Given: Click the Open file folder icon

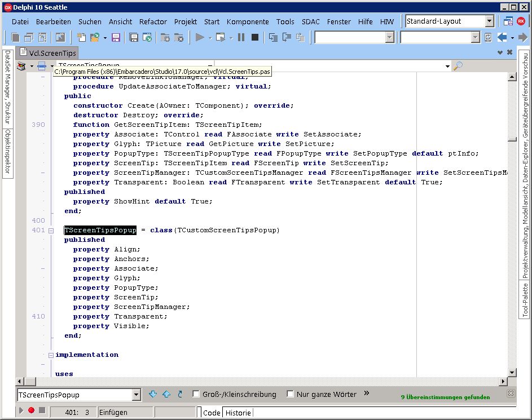Looking at the screenshot, I should pyautogui.click(x=95, y=37).
